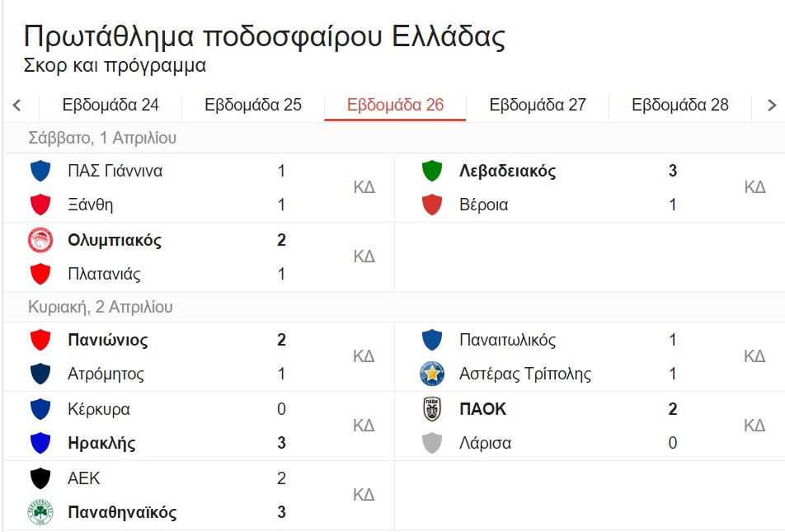785x532 pixels.
Task: Click the blue ΠΑΣ Γιάννινα shield icon
Action: click(x=40, y=171)
